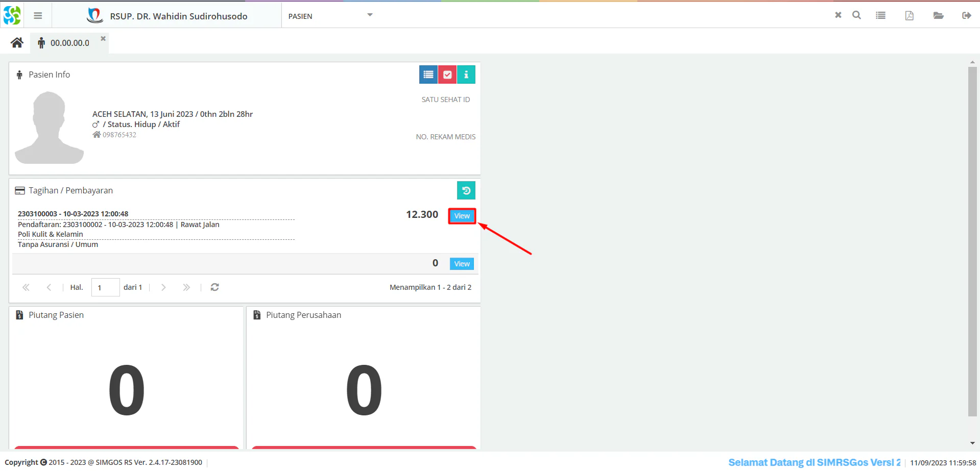Click the Pasien Info title

(49, 75)
